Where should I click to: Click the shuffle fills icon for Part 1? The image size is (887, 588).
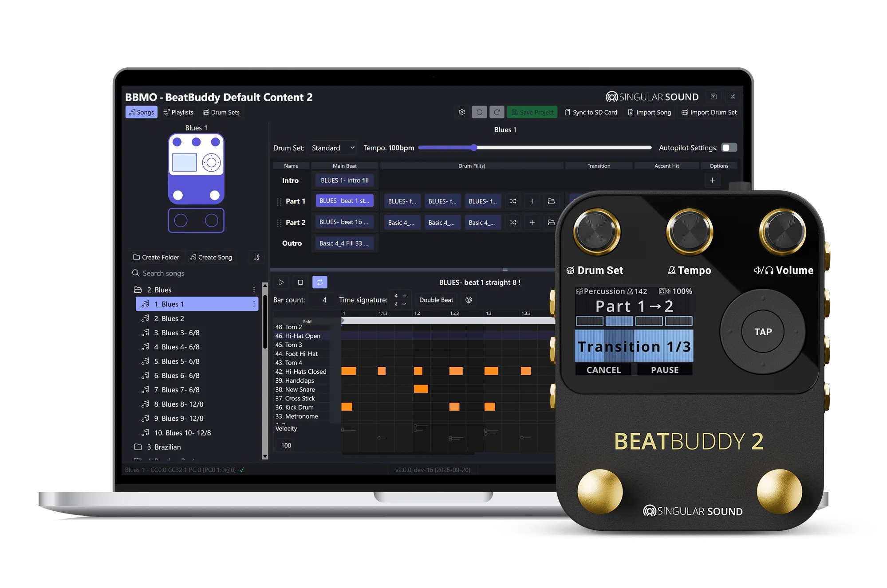tap(513, 201)
